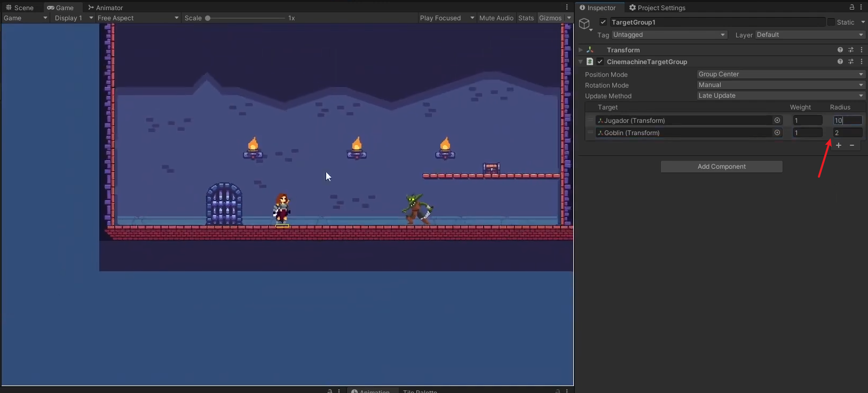
Task: Click the CinemachineTargetGroup script icon
Action: click(590, 61)
